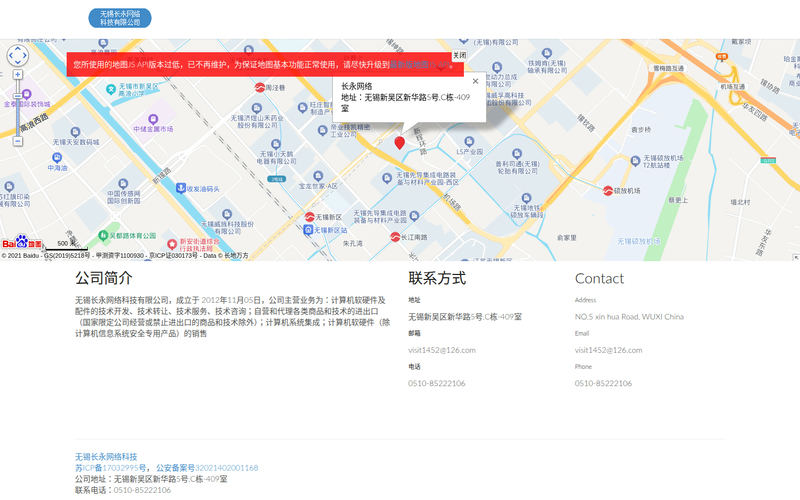This screenshot has height=500, width=800.
Task: Close the red API warning with 关闭
Action: click(460, 55)
